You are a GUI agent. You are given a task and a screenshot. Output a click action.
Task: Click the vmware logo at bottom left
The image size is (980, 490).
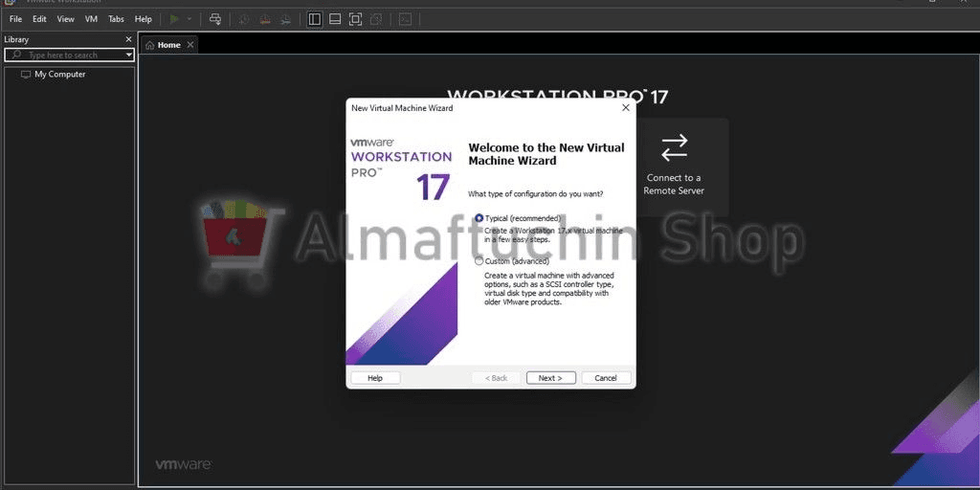[183, 464]
